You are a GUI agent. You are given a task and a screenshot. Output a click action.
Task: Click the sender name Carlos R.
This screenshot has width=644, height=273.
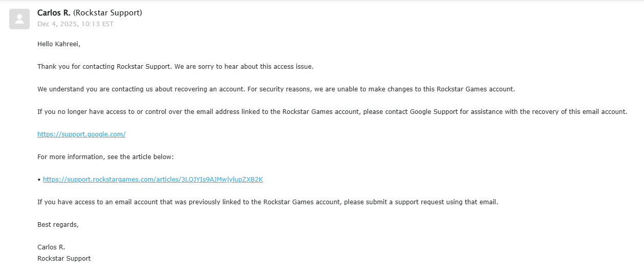tap(54, 13)
